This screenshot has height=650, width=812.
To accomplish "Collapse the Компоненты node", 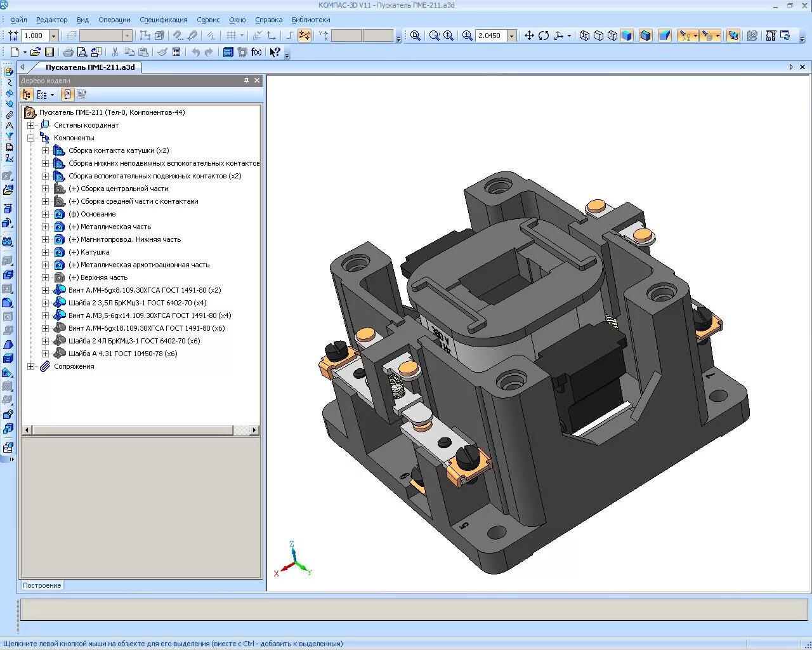I will [x=30, y=138].
